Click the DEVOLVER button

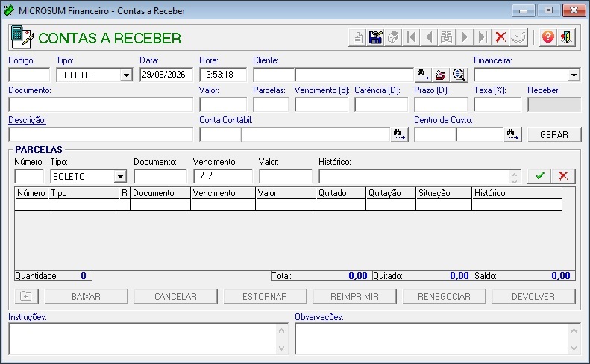click(533, 296)
